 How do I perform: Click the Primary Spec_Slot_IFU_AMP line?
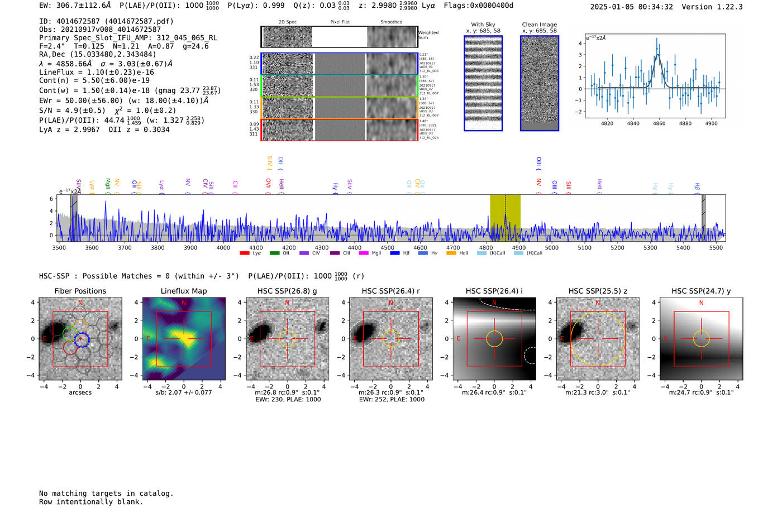[x=128, y=37]
